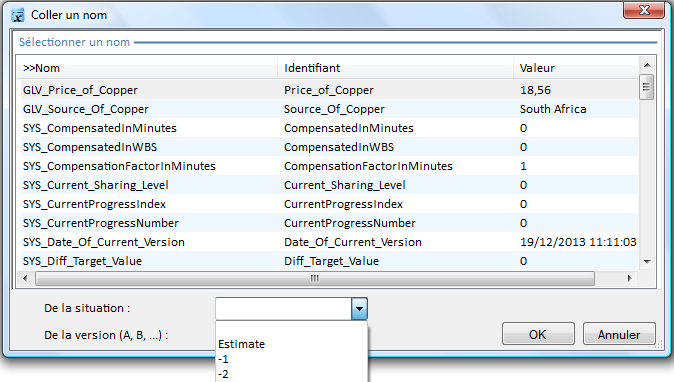The width and height of the screenshot is (674, 382).
Task: Confirm with the OK button
Action: tap(538, 334)
